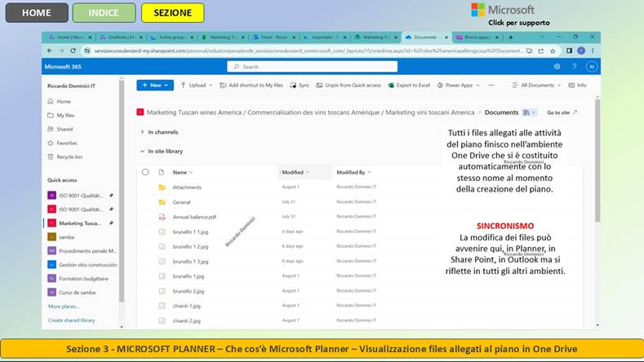644x362 pixels.
Task: Open the Info details pane
Action: (577, 85)
